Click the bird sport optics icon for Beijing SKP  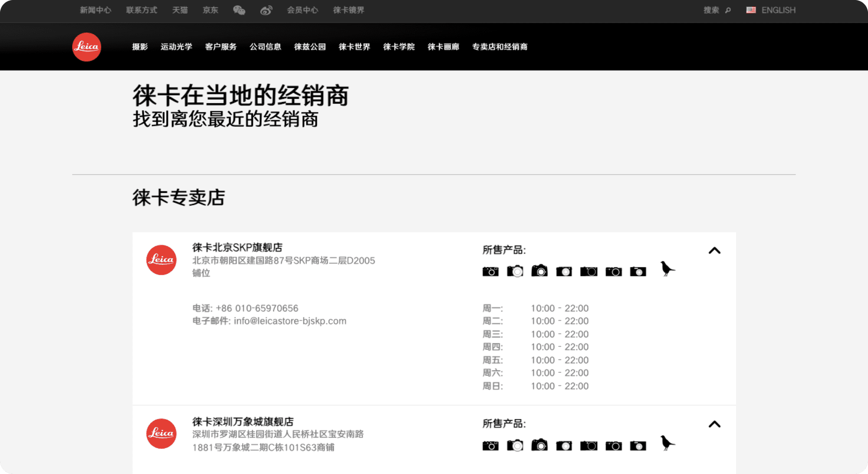point(667,269)
